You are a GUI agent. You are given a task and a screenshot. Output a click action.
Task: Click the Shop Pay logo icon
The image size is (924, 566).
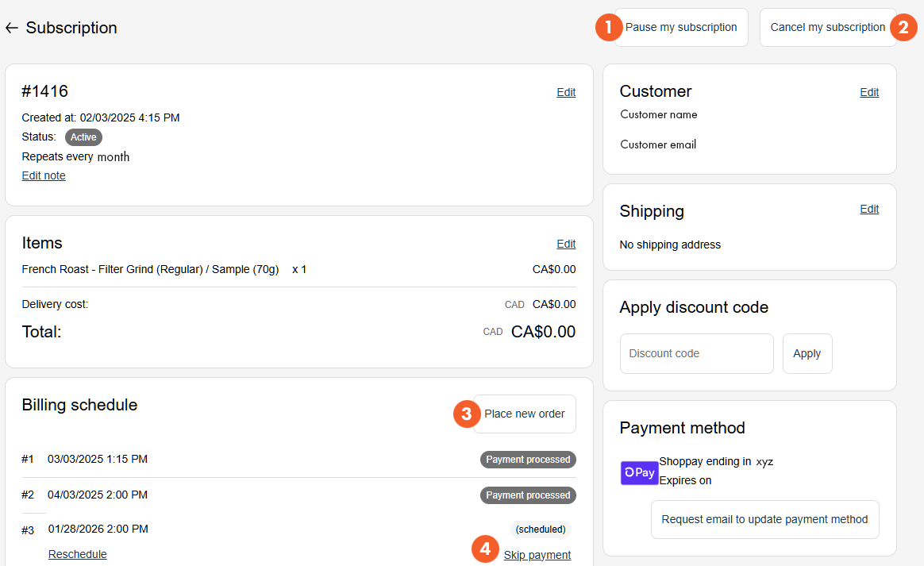[639, 472]
